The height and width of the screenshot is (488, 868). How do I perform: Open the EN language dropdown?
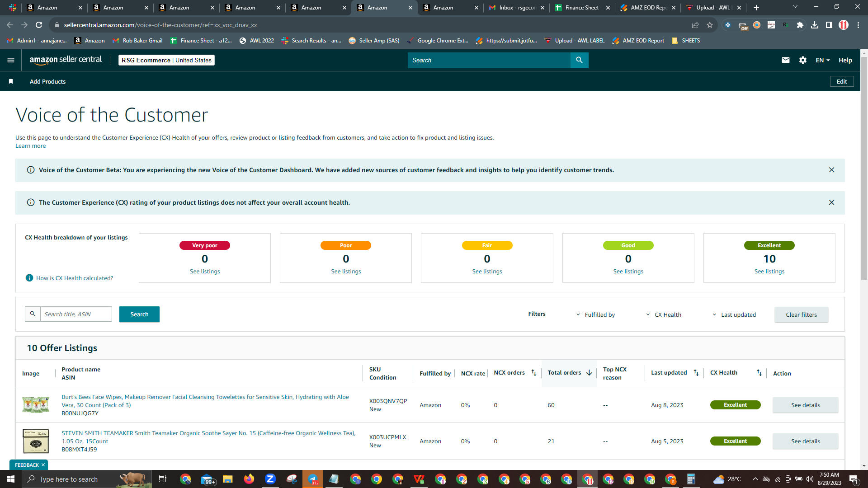(823, 60)
